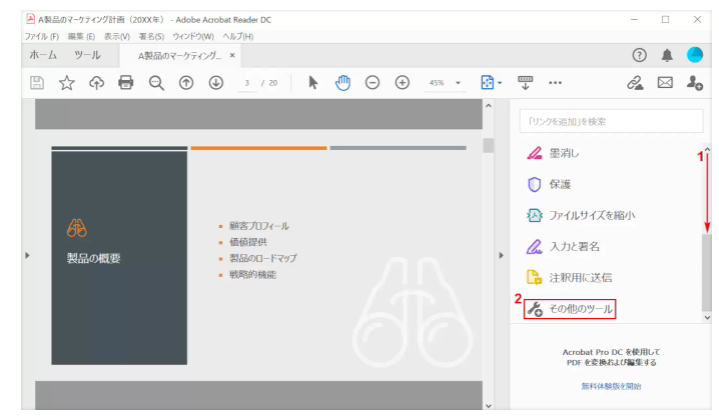Go to next page with down arrow
This screenshot has height=418, width=719.
point(215,83)
